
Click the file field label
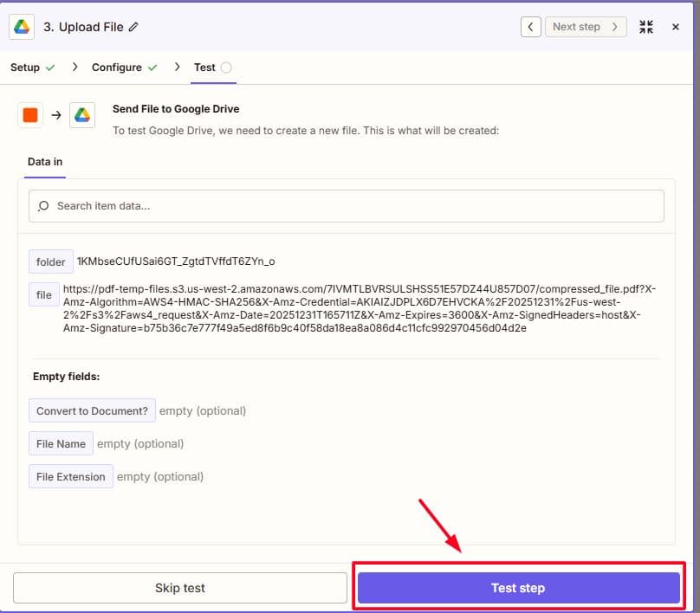44,295
